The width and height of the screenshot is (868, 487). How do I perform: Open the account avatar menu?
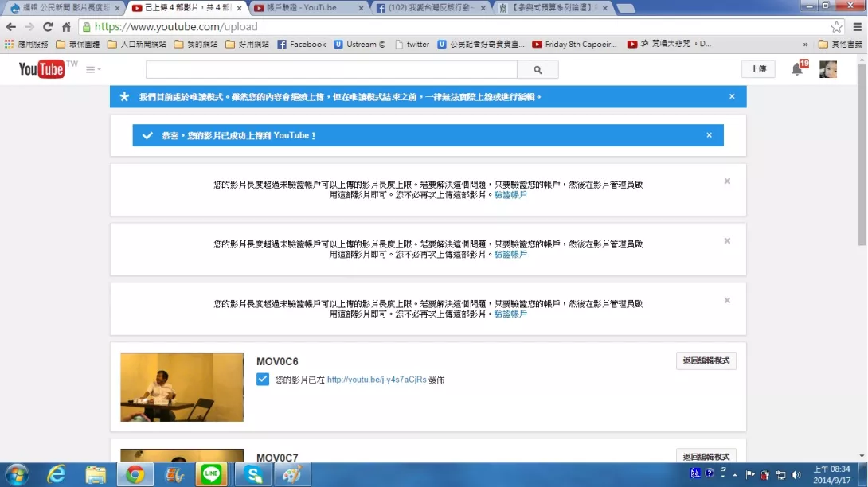[828, 69]
